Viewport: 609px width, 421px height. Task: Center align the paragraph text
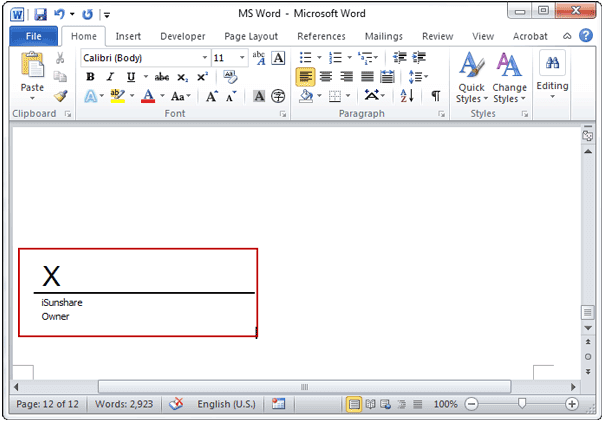click(x=326, y=77)
